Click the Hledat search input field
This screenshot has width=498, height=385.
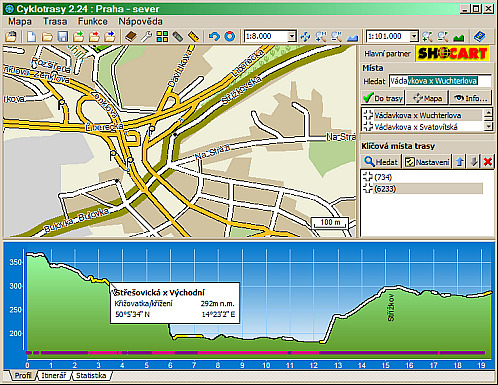(x=440, y=81)
